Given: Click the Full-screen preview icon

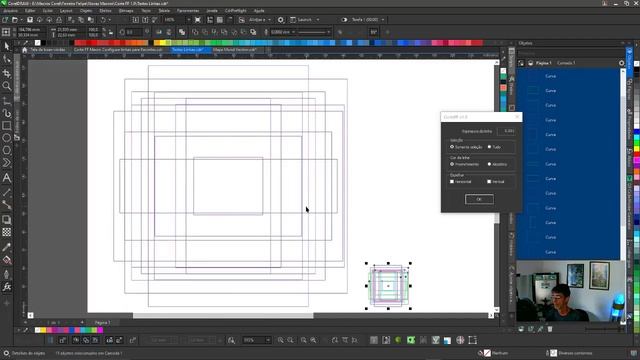Looking at the screenshot, I should click(x=198, y=20).
